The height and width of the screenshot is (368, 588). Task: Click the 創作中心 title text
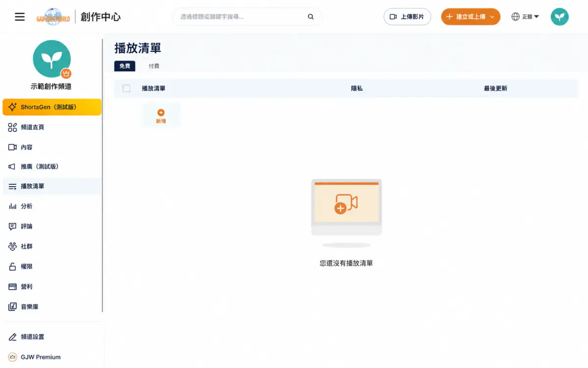tap(100, 17)
